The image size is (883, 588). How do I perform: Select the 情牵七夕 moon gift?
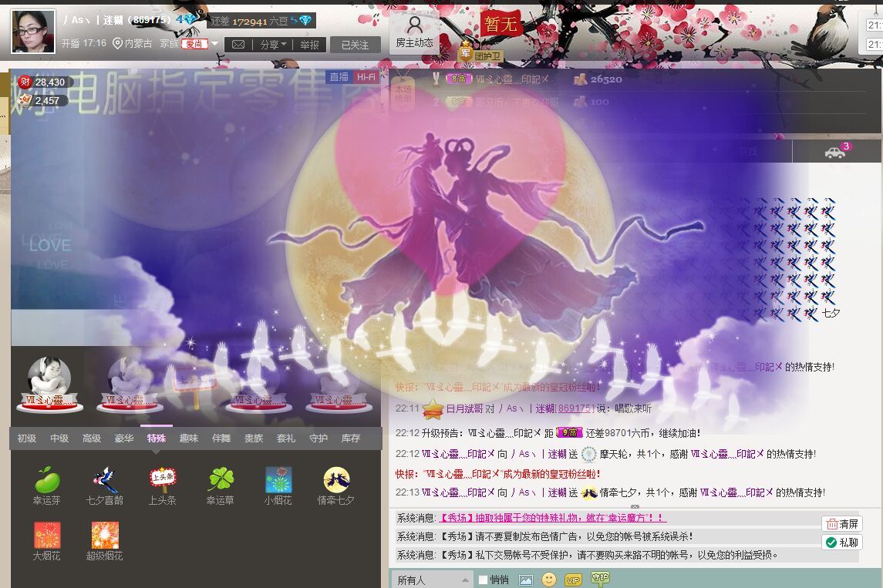pos(336,480)
